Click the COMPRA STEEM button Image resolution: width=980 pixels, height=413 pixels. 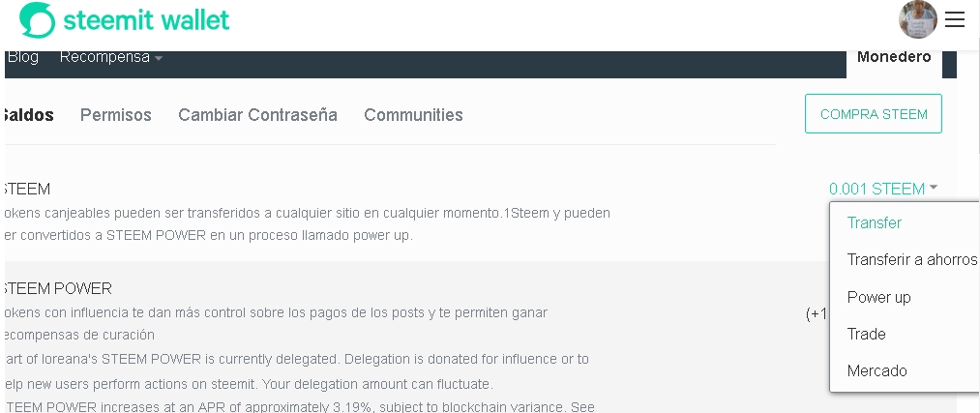click(x=874, y=114)
